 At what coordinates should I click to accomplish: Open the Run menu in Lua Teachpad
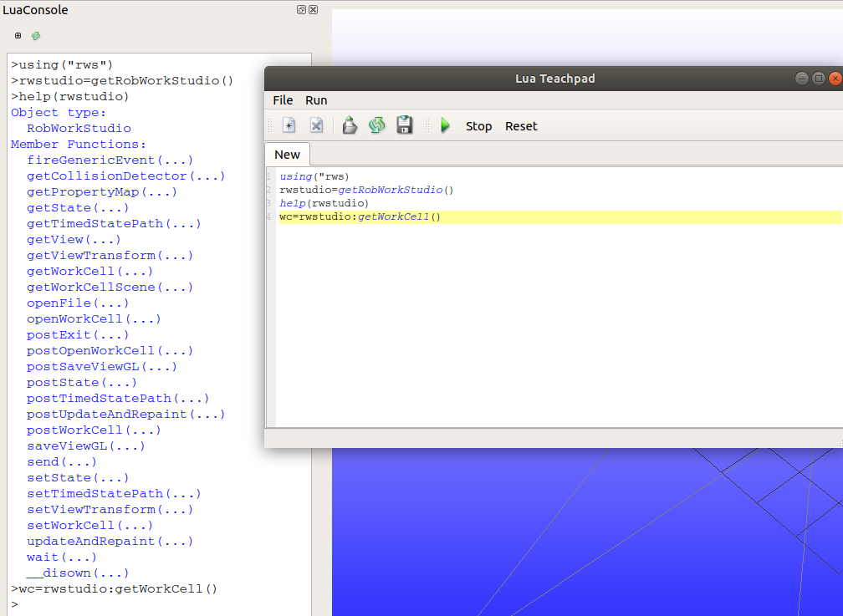[316, 100]
